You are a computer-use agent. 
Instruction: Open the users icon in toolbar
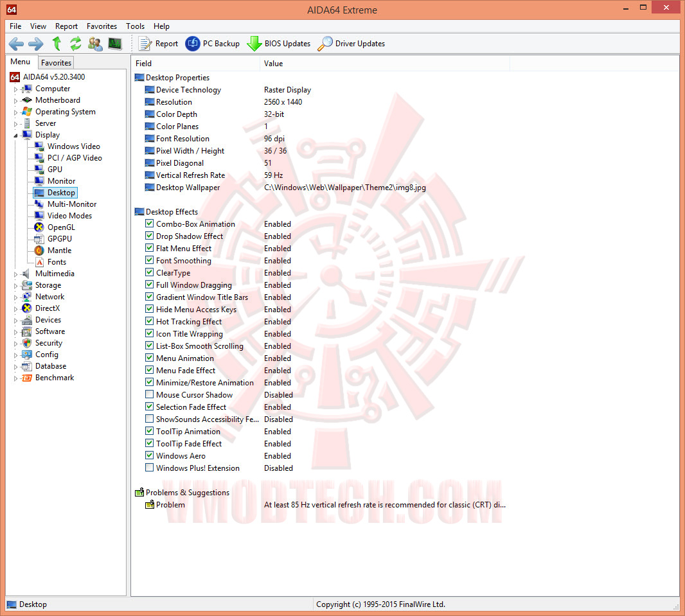tap(95, 44)
